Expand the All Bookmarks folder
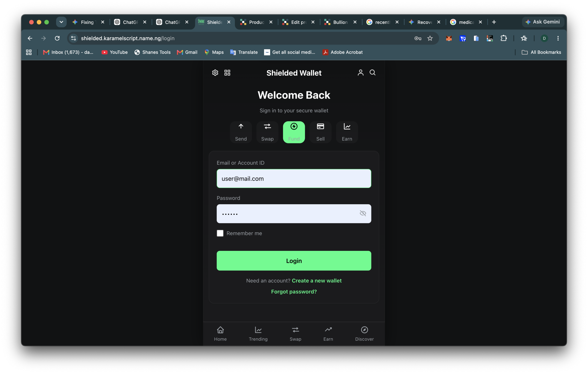The image size is (588, 374). tap(541, 52)
